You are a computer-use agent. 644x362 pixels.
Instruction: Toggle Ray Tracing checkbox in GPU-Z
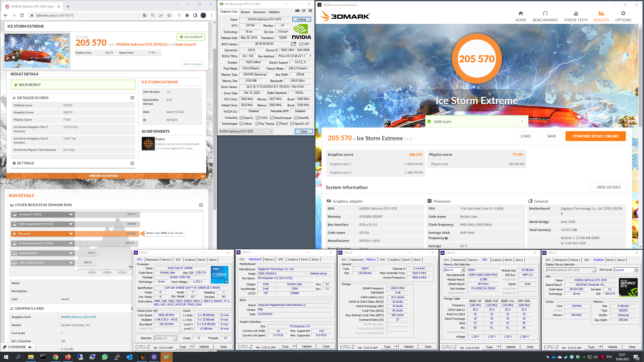tap(257, 123)
